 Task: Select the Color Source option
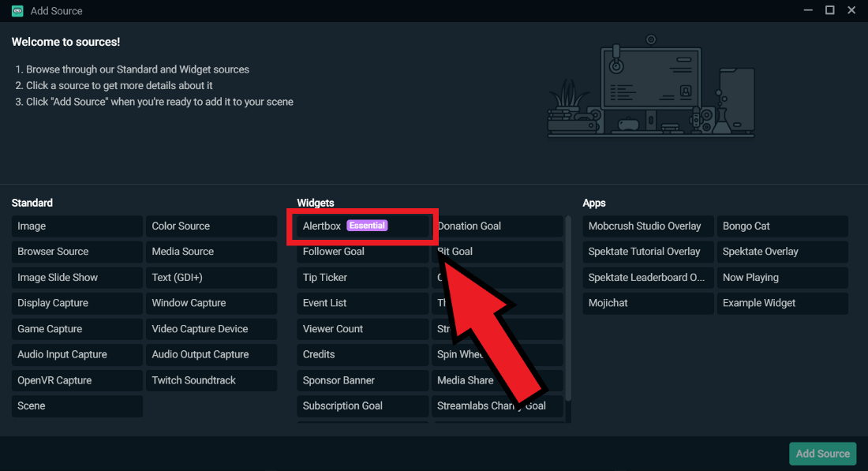click(211, 226)
